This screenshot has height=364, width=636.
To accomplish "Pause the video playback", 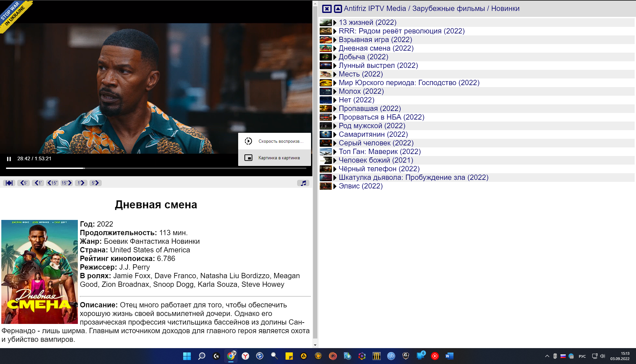I will pyautogui.click(x=9, y=159).
